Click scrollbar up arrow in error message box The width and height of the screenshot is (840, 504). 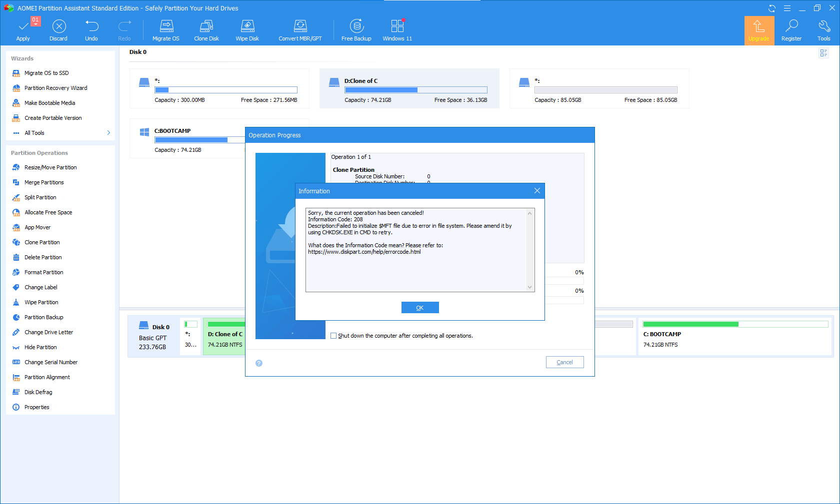[530, 213]
